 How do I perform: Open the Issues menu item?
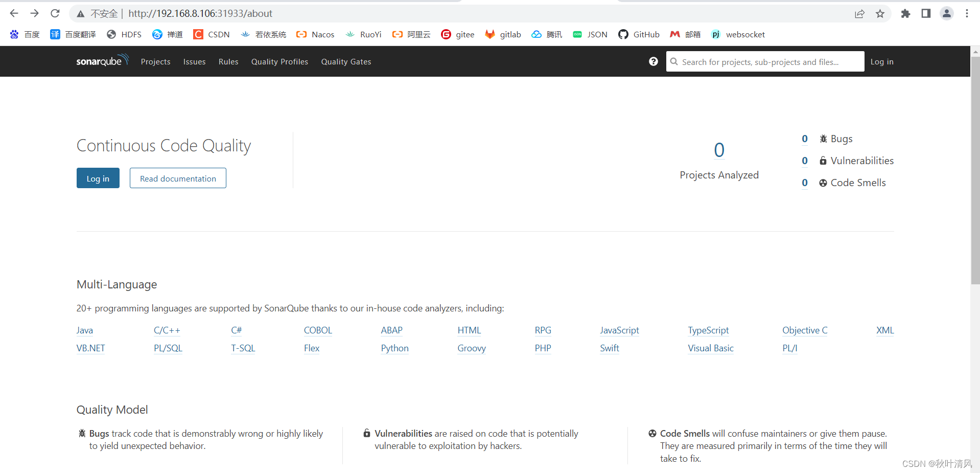[x=194, y=61]
